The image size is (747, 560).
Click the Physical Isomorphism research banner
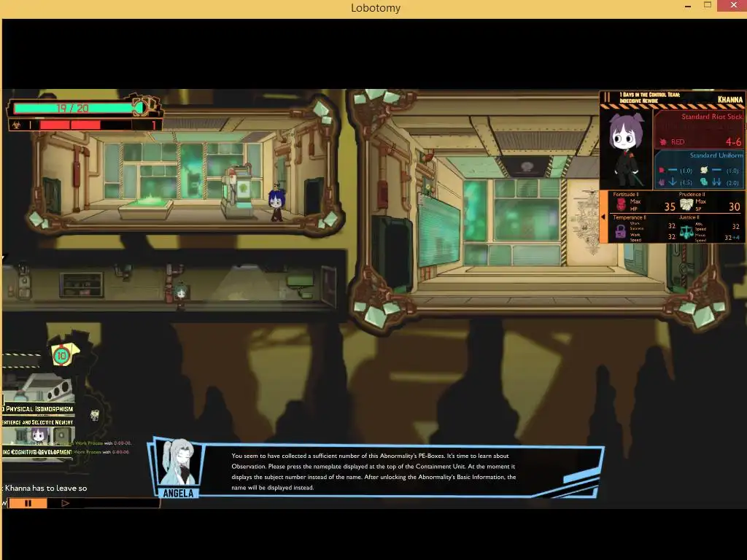(38, 409)
